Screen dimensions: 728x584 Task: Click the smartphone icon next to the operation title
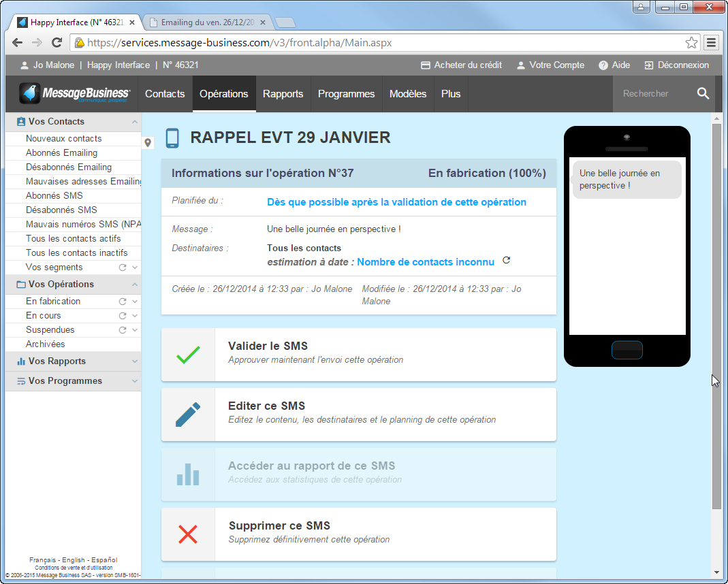click(172, 137)
